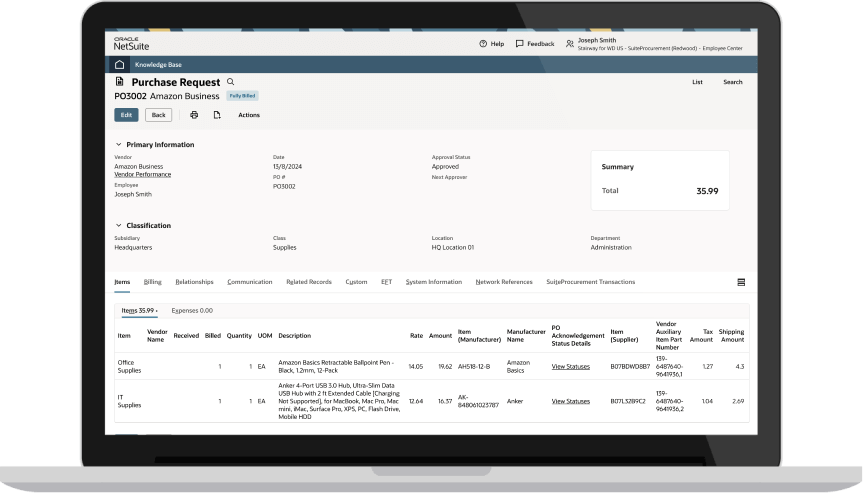
Task: Click the search magnifier beside Purchase Request
Action: [230, 82]
